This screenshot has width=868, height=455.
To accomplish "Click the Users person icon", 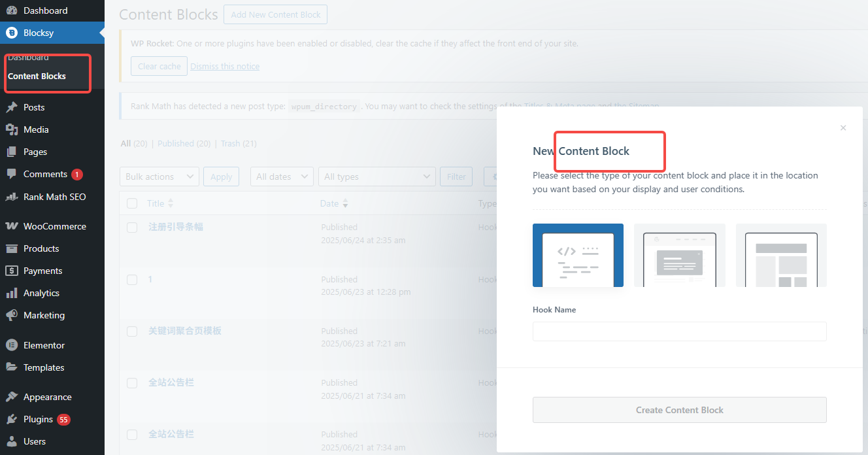I will [12, 441].
